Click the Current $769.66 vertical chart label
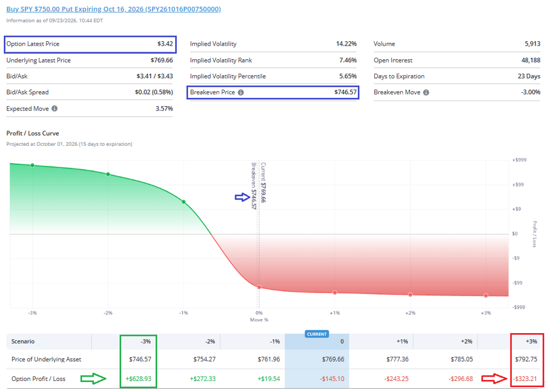This screenshot has height=392, width=549. pos(263,183)
